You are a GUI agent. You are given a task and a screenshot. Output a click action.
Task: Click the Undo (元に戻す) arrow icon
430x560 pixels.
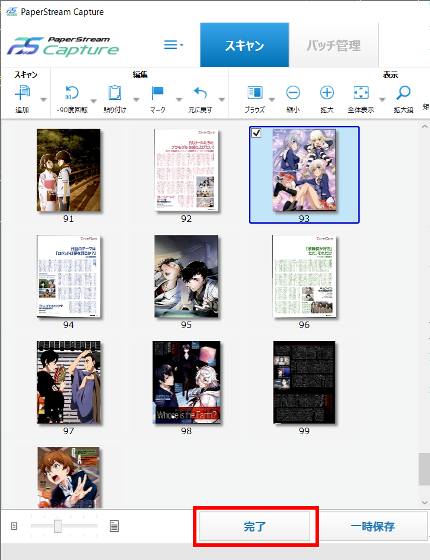[200, 93]
